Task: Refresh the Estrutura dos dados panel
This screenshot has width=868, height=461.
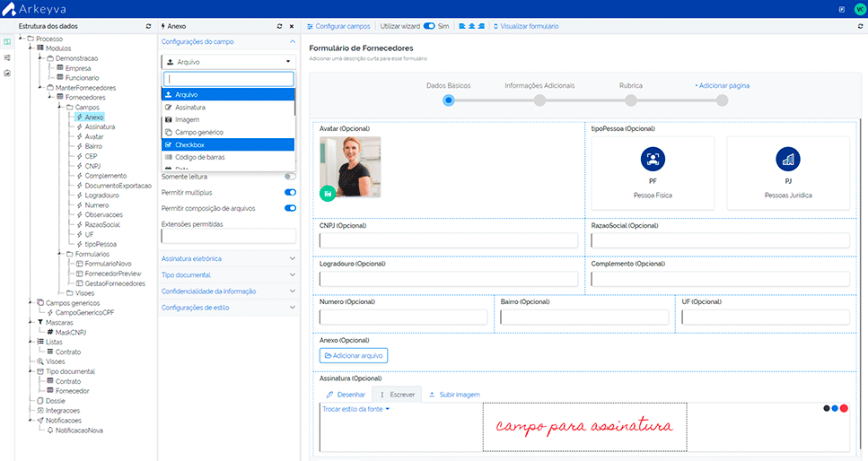Action: click(148, 27)
